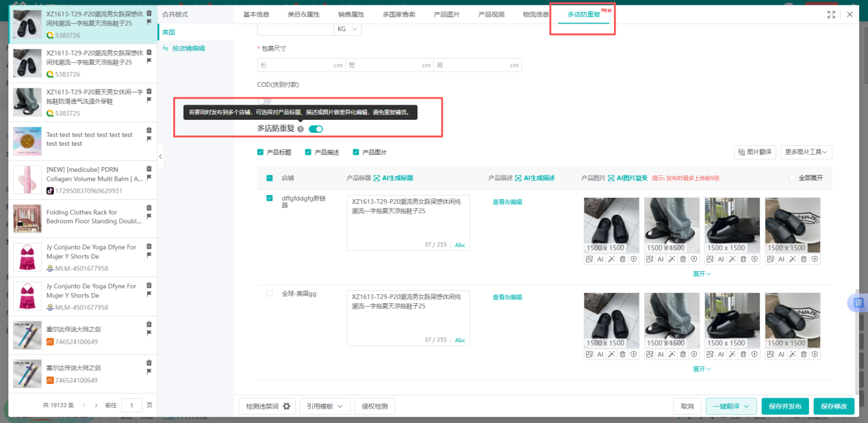Switch to the 类目&属性 tab

point(303,14)
